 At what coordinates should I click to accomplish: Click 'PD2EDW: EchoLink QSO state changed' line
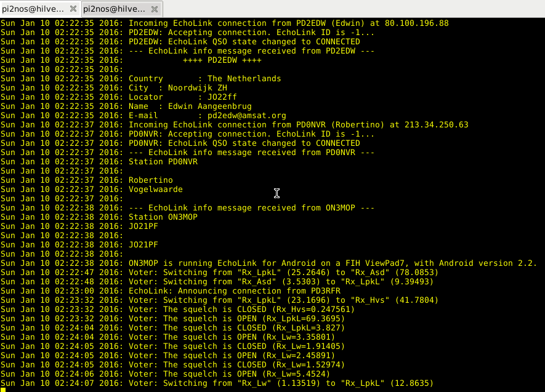pos(244,42)
